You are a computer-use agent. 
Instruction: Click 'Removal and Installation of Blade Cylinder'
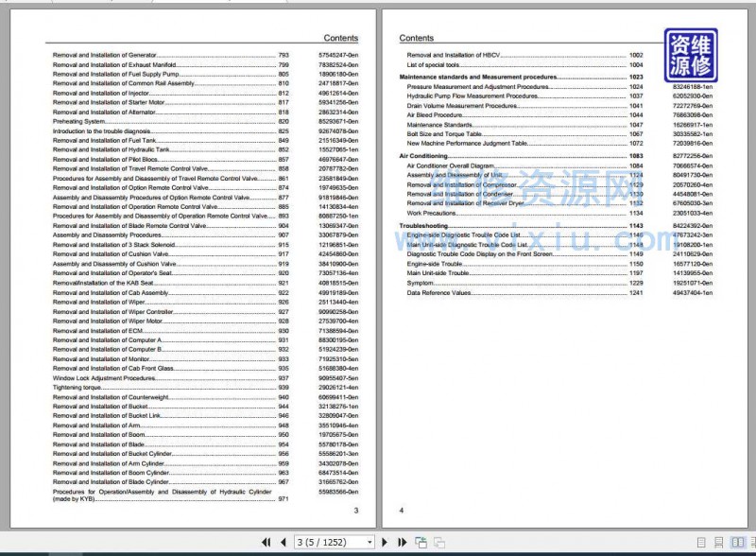pyautogui.click(x=111, y=482)
